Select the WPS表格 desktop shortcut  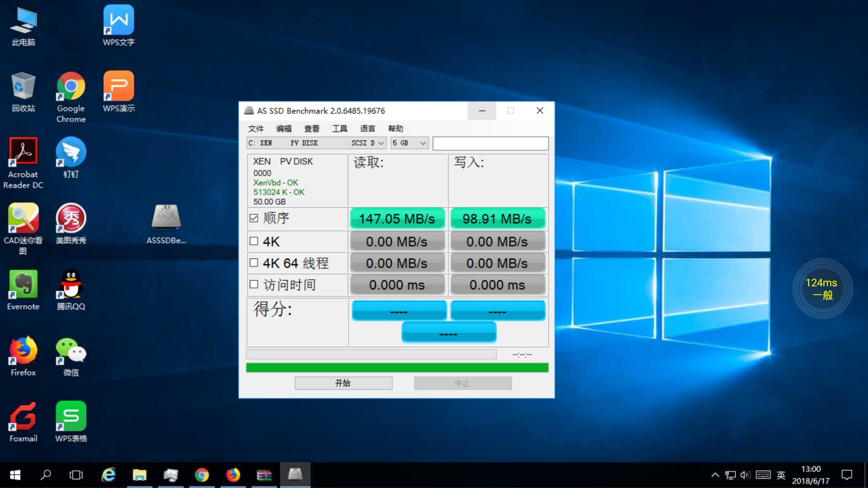(71, 422)
